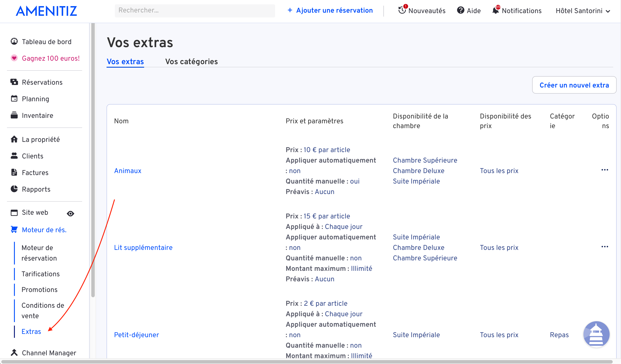This screenshot has height=364, width=621.
Task: Click Disponibilité des prix column header
Action: 505,121
